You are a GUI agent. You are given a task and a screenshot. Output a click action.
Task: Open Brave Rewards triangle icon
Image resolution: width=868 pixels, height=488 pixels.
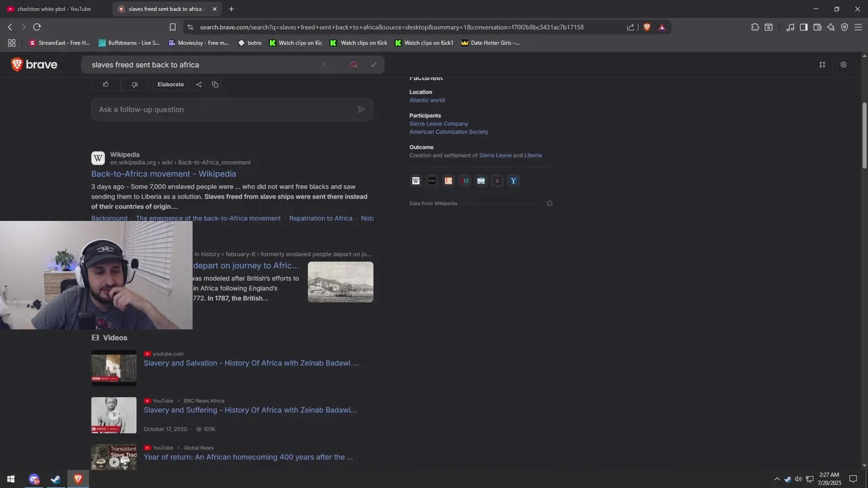tap(662, 27)
